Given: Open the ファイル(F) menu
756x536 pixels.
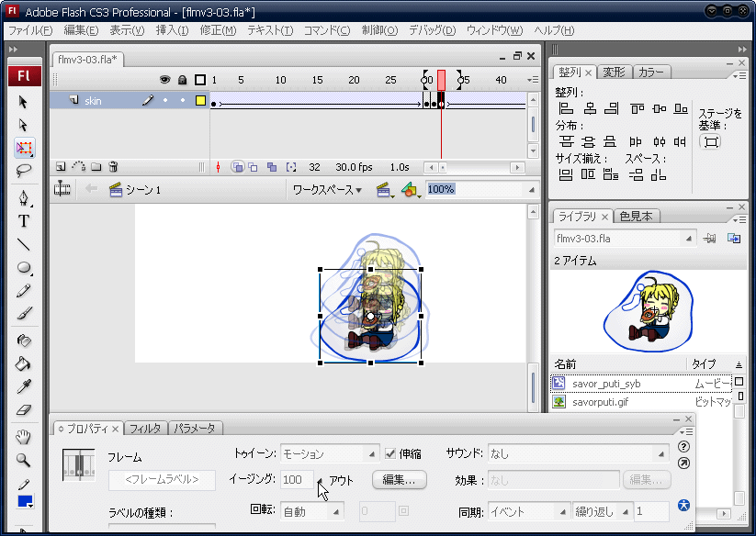Looking at the screenshot, I should point(30,30).
